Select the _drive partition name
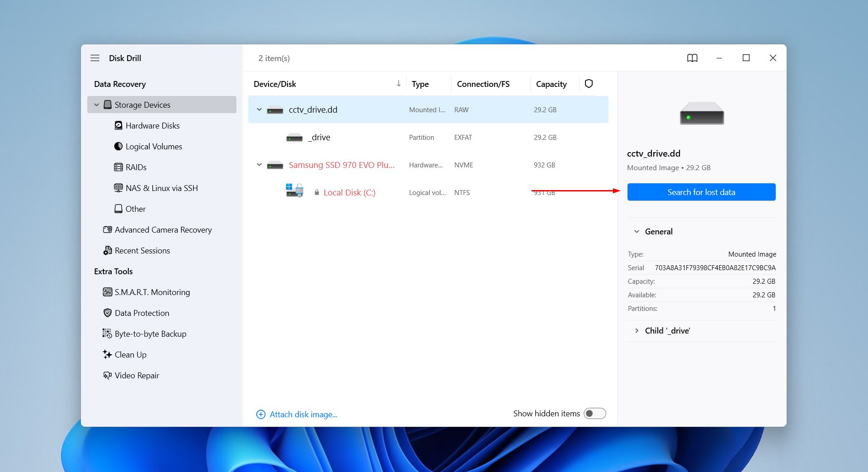 [319, 137]
